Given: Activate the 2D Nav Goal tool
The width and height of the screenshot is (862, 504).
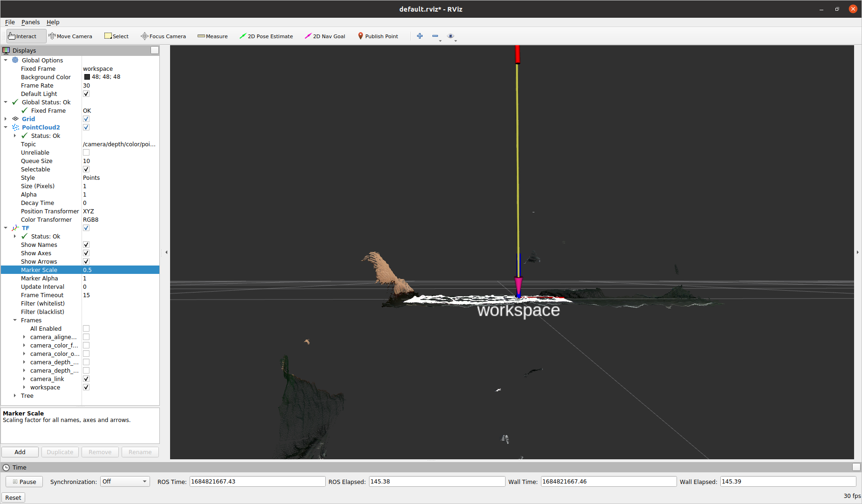Looking at the screenshot, I should click(325, 36).
